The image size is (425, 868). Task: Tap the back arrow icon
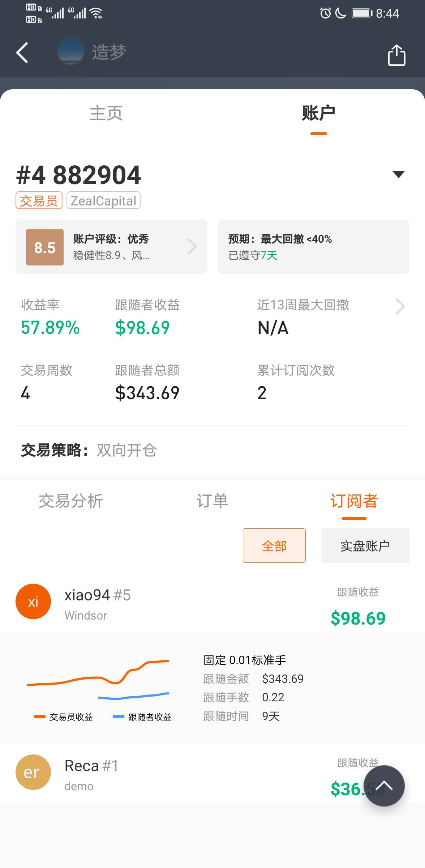(22, 52)
